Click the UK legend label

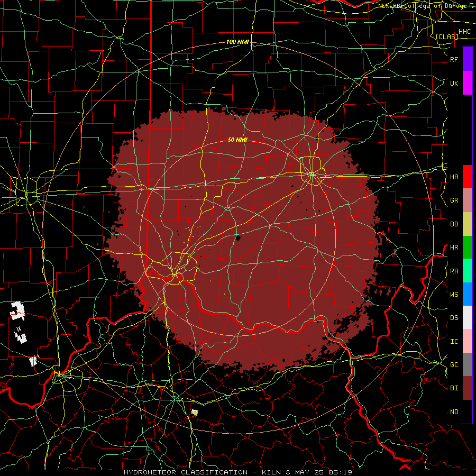[x=454, y=84]
